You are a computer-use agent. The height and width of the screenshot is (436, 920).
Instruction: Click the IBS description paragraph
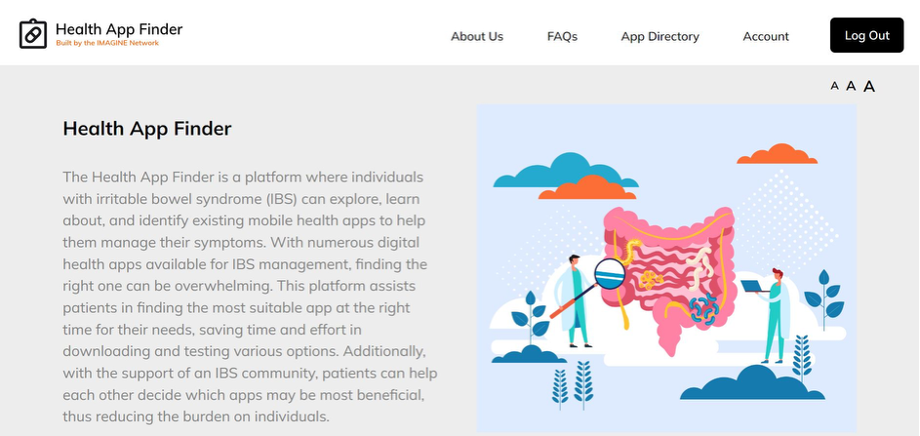[250, 296]
